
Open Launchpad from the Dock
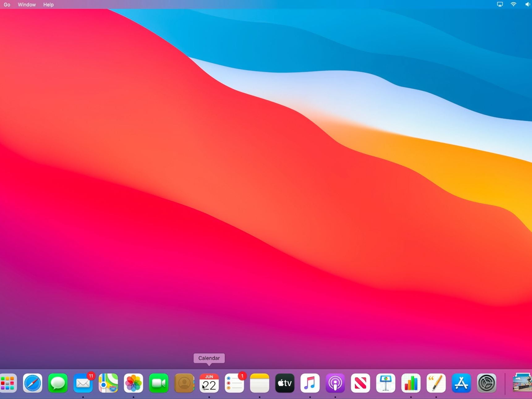8,383
